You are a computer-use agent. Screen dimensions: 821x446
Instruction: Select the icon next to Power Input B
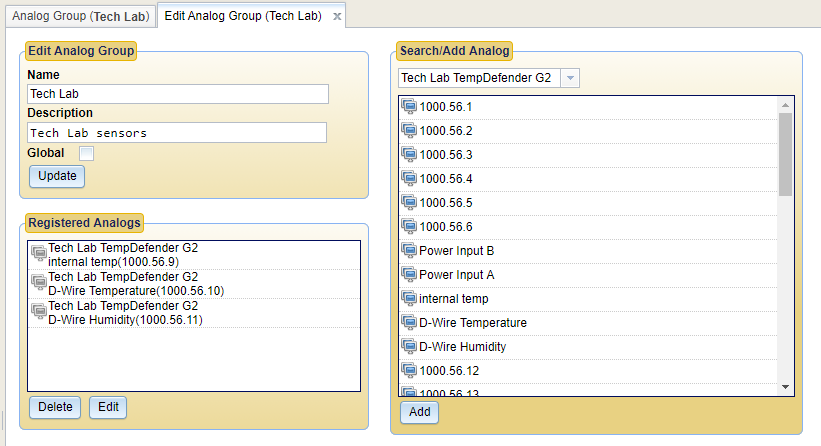tap(409, 250)
